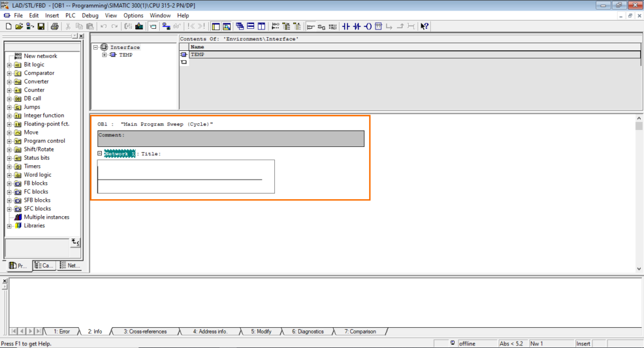Expand the Libraries folder
Viewport: 644px width, 348px height.
pyautogui.click(x=9, y=226)
